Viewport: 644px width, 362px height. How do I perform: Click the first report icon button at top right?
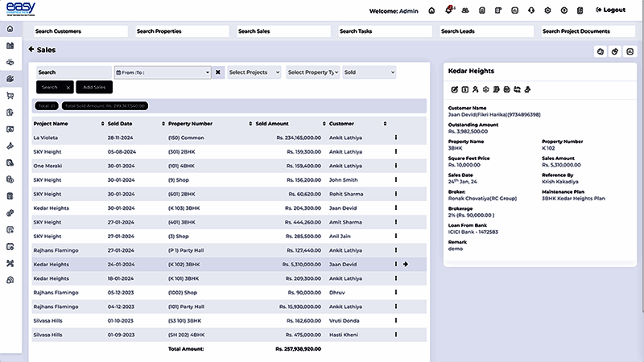coord(601,51)
